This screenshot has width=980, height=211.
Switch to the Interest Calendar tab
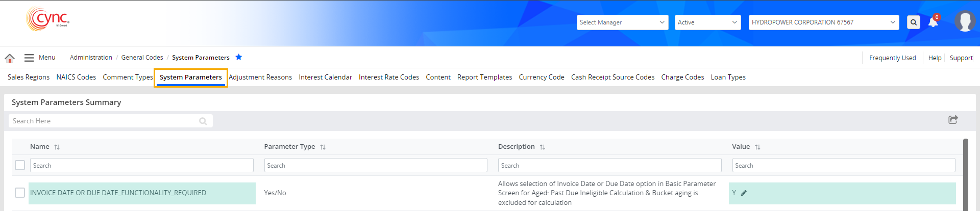click(325, 77)
